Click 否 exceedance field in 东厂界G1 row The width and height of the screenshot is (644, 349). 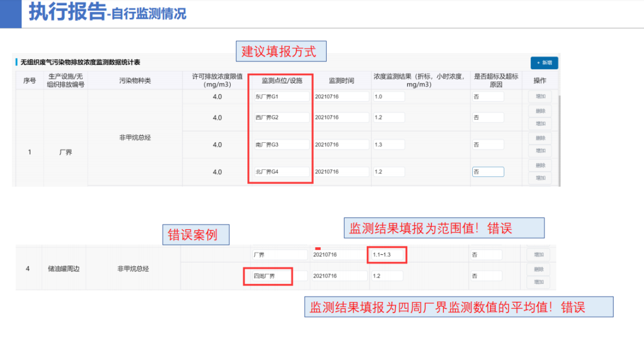(488, 96)
